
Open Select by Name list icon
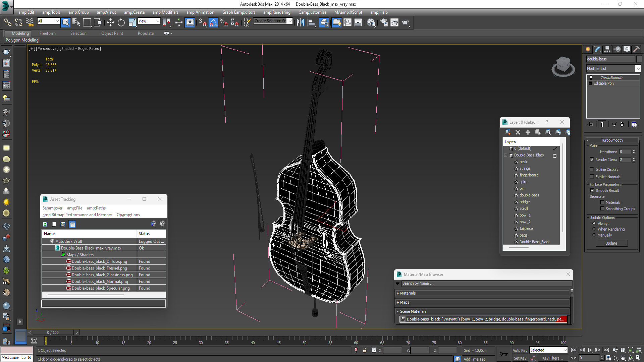[x=76, y=22]
